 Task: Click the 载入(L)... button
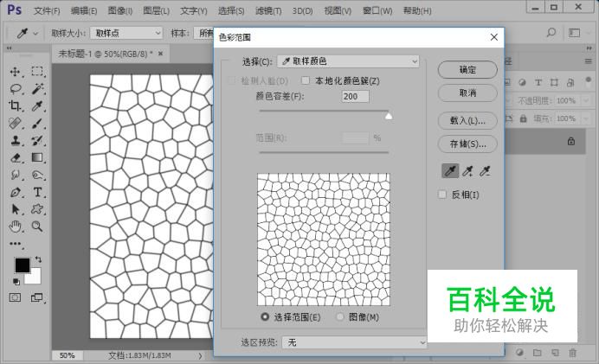coord(467,120)
